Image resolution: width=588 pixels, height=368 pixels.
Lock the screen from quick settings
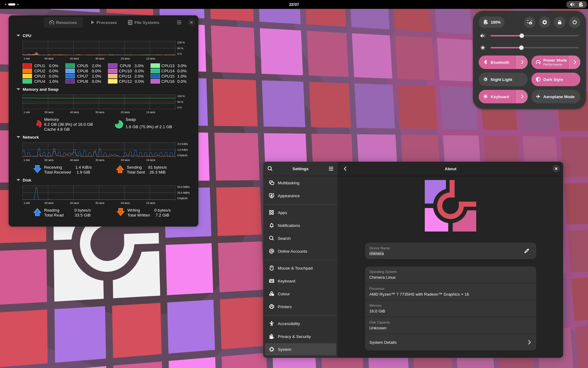point(560,22)
